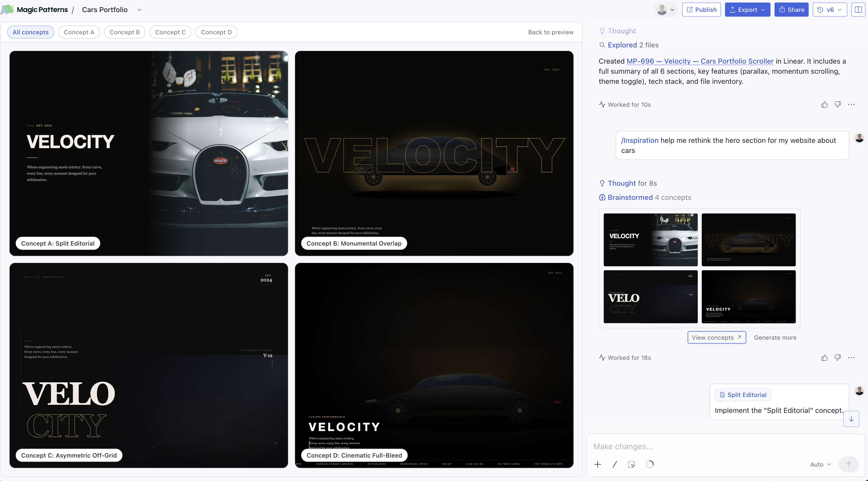Select the Monumental Overlap thumbnail in chat

tap(748, 240)
